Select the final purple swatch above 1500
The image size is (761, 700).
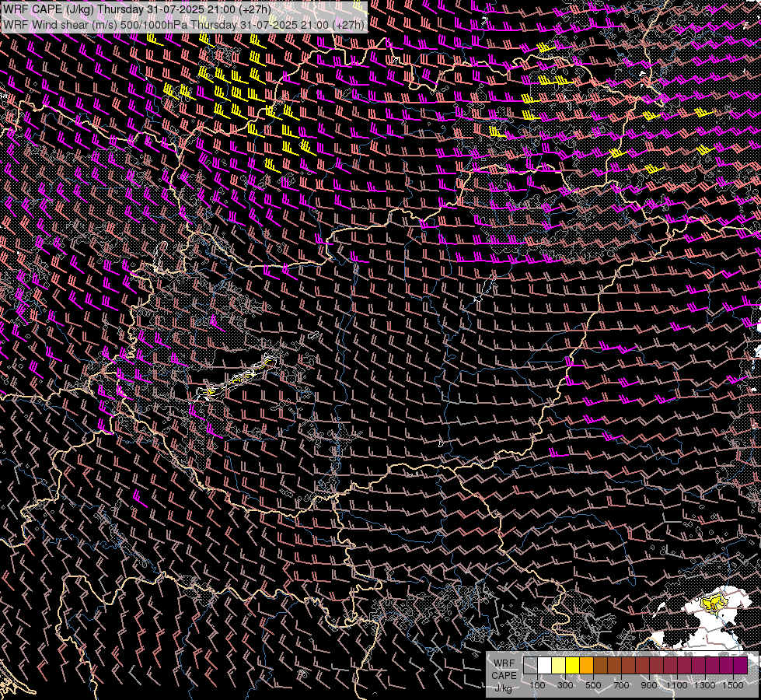740,666
